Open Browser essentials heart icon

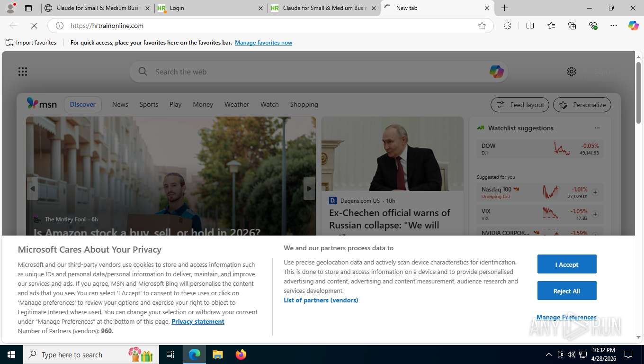(593, 26)
